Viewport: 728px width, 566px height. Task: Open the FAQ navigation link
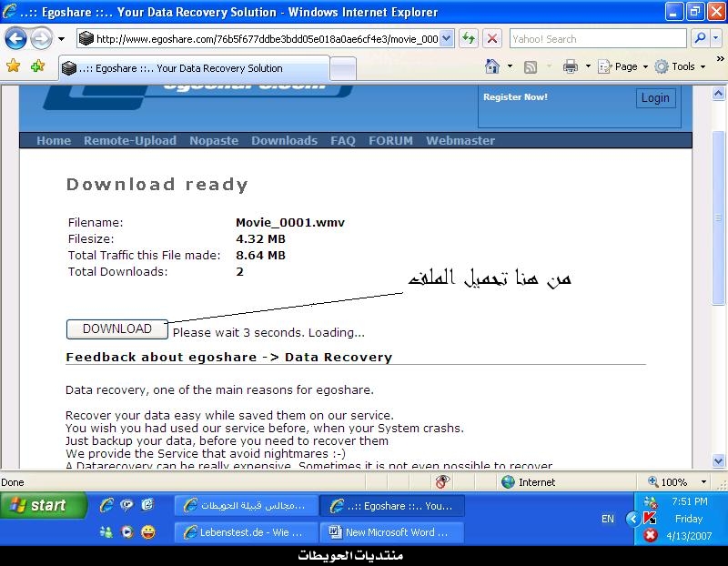click(x=343, y=140)
